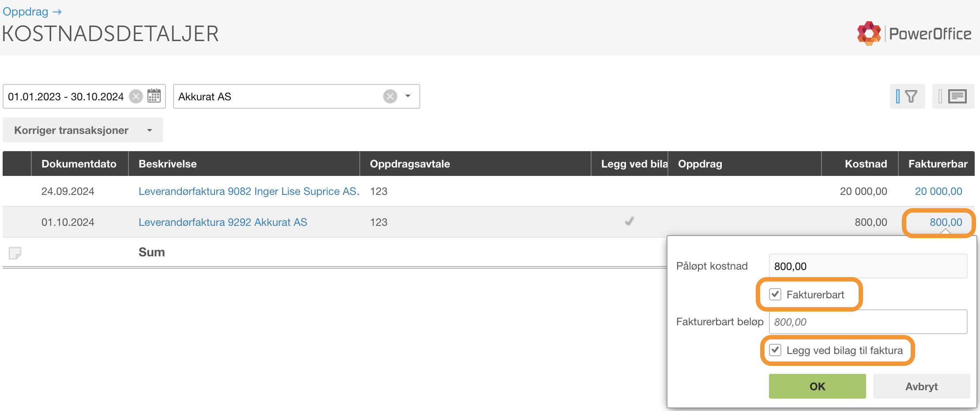Click the Sum row label

tap(151, 252)
